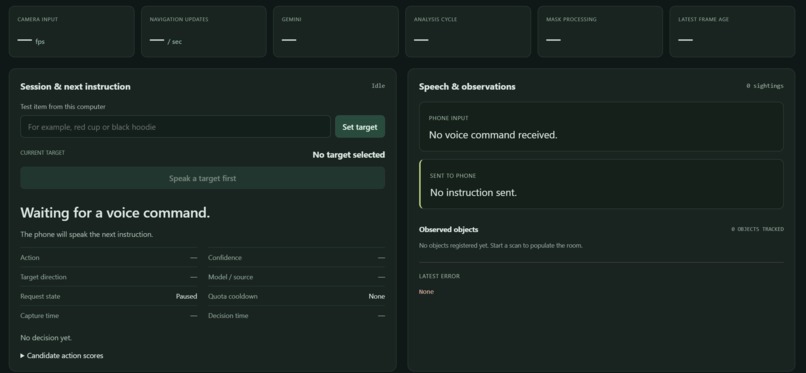This screenshot has width=806, height=373.
Task: Click the Session & next instruction heading
Action: pos(75,86)
